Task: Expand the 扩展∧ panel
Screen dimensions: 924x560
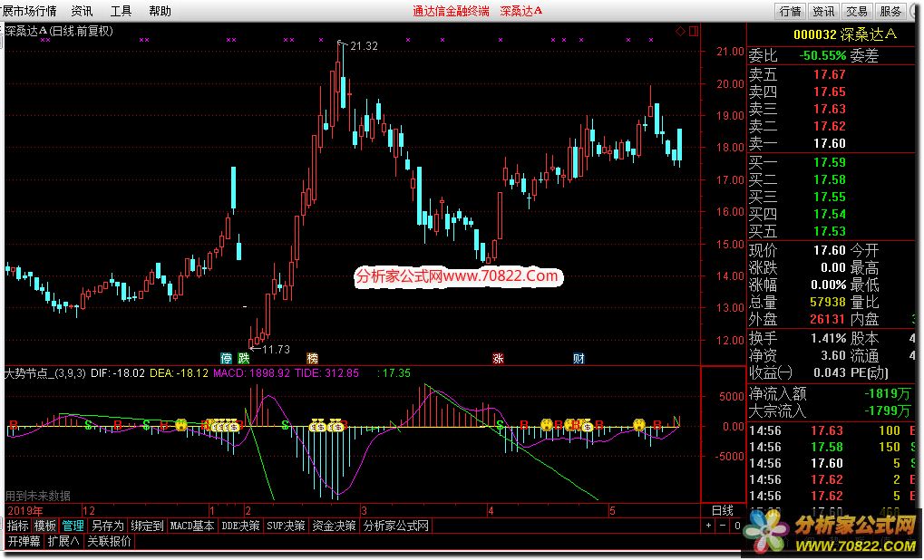Action: coord(63,541)
